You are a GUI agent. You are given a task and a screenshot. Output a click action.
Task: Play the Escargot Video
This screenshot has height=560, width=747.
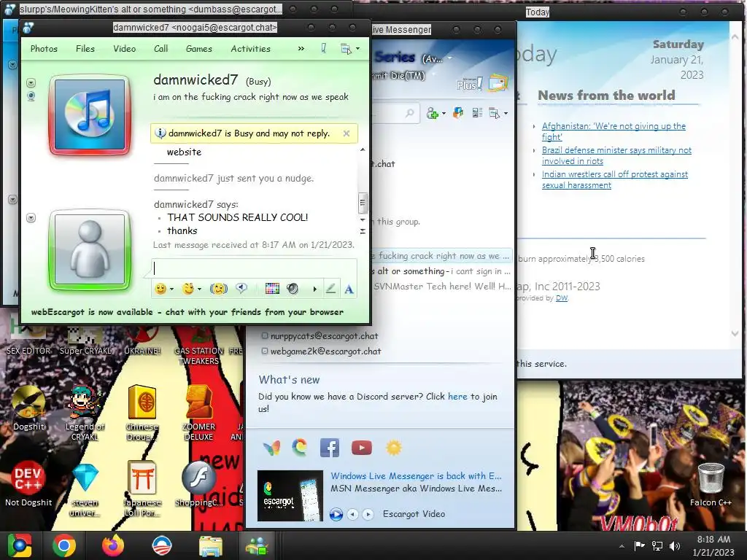336,514
